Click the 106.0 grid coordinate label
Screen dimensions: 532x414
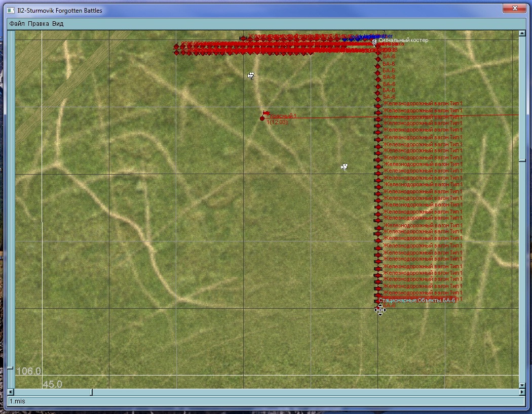coord(28,371)
